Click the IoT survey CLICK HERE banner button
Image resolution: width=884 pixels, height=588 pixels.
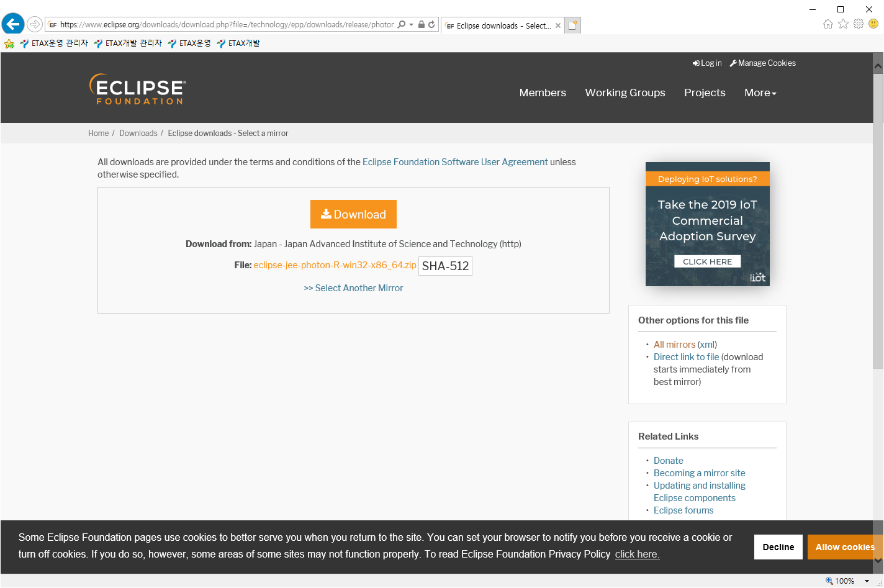(x=707, y=261)
